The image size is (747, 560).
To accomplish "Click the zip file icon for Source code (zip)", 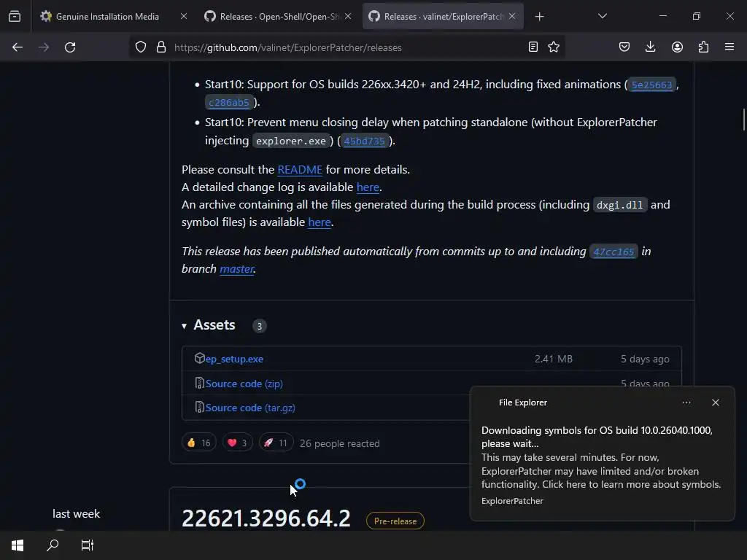I will tap(200, 383).
